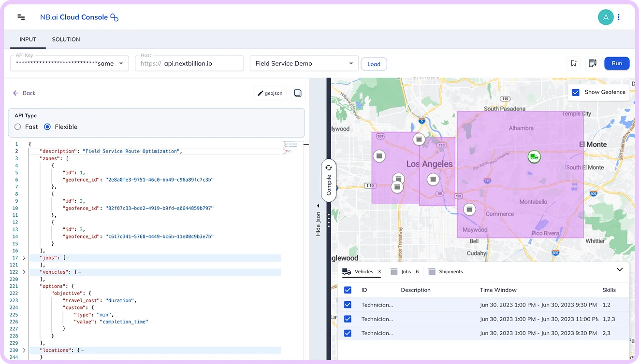
Task: Expand the collapsed "locations" JSON section
Action: (24, 350)
